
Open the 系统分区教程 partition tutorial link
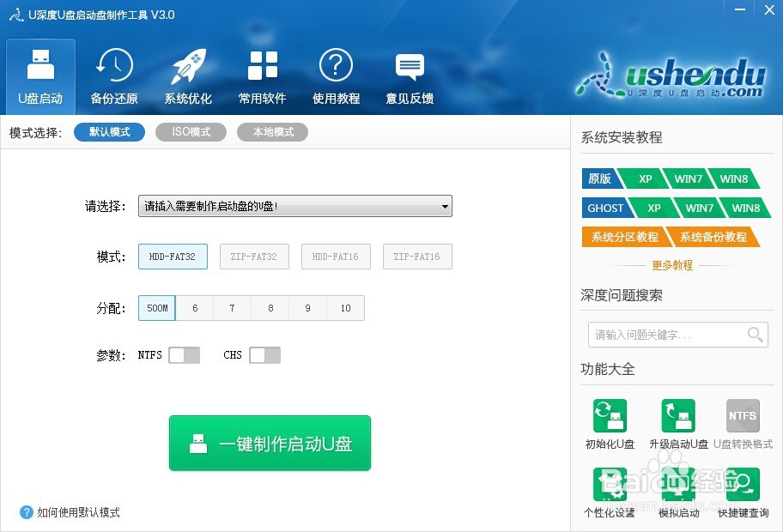(x=622, y=237)
